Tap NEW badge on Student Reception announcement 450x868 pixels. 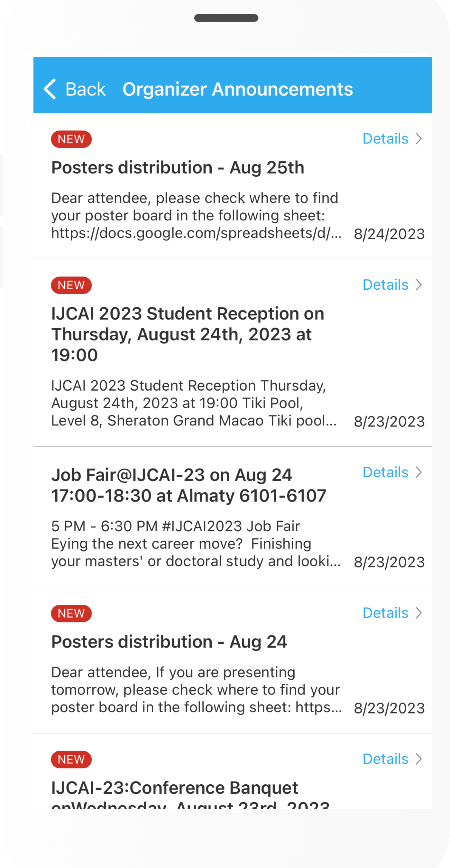click(71, 285)
